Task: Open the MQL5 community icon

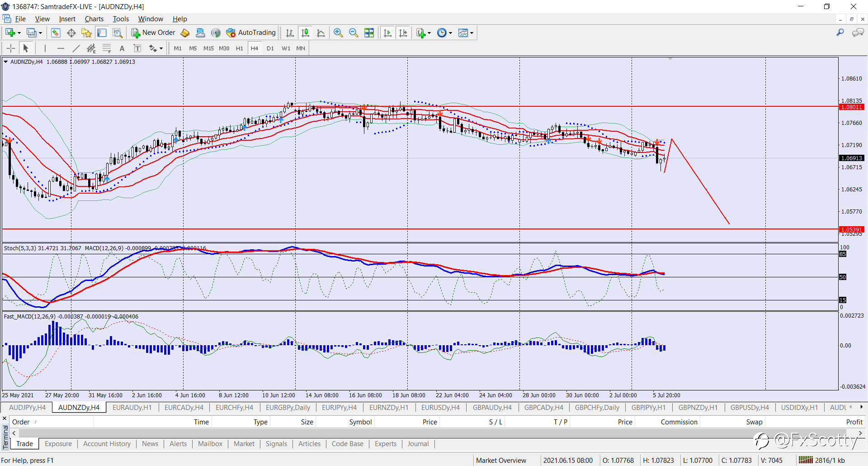Action: click(200, 33)
